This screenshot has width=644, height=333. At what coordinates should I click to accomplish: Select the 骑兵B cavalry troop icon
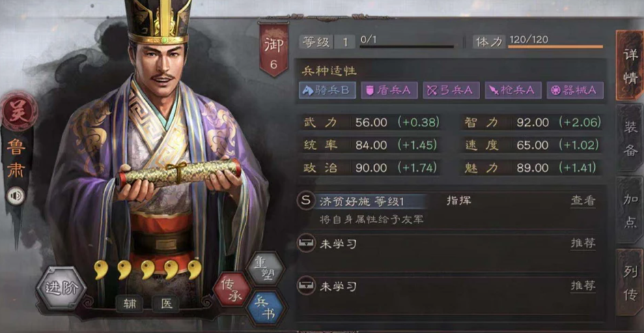[x=327, y=90]
